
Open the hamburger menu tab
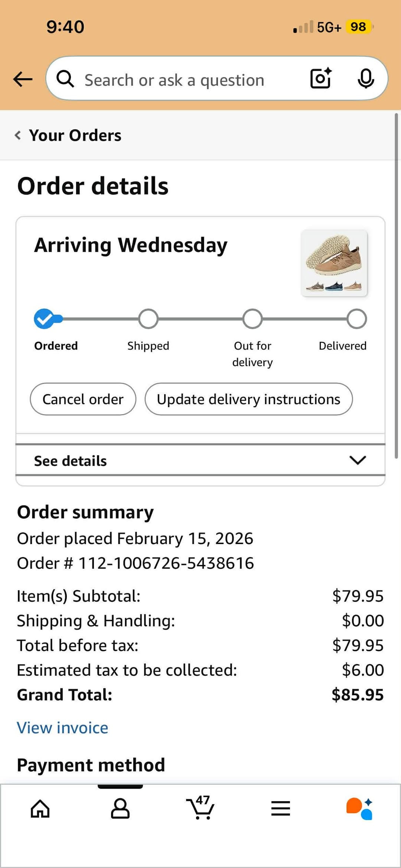280,808
